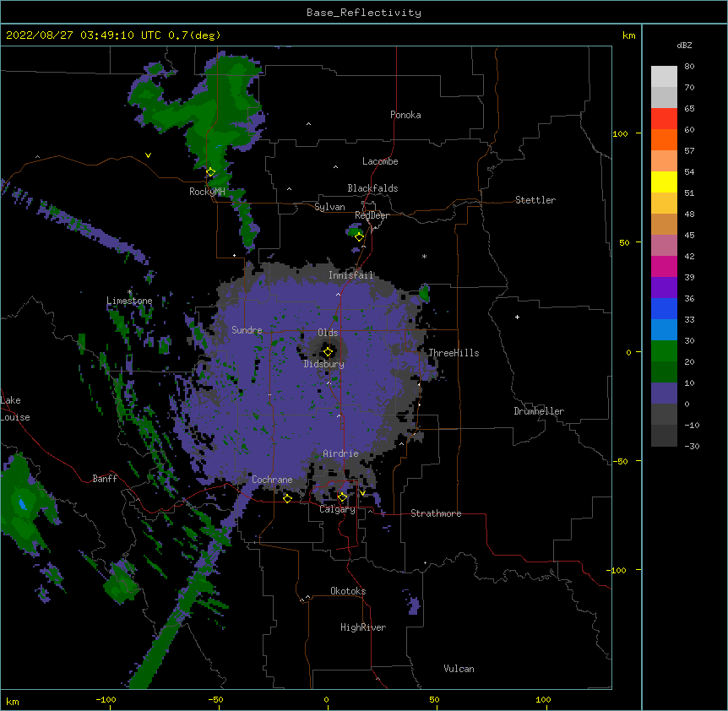Click the Lacombe city label
The height and width of the screenshot is (711, 728).
pyautogui.click(x=380, y=161)
